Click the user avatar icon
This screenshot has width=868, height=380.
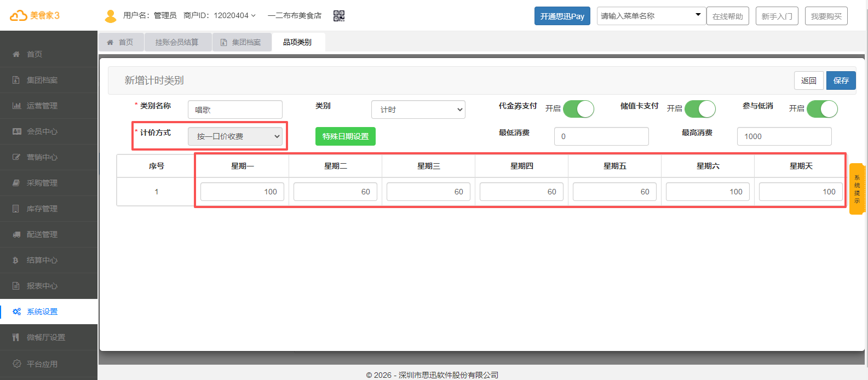click(x=111, y=16)
